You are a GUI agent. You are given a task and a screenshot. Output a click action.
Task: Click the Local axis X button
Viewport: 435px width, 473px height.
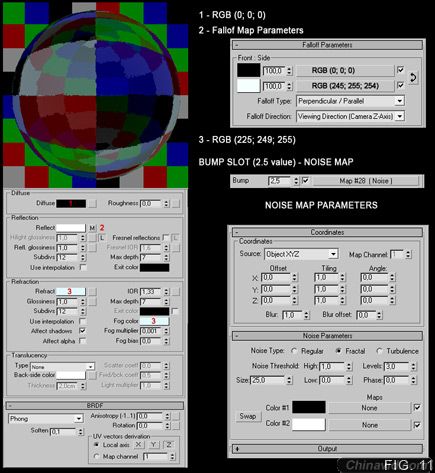138,445
